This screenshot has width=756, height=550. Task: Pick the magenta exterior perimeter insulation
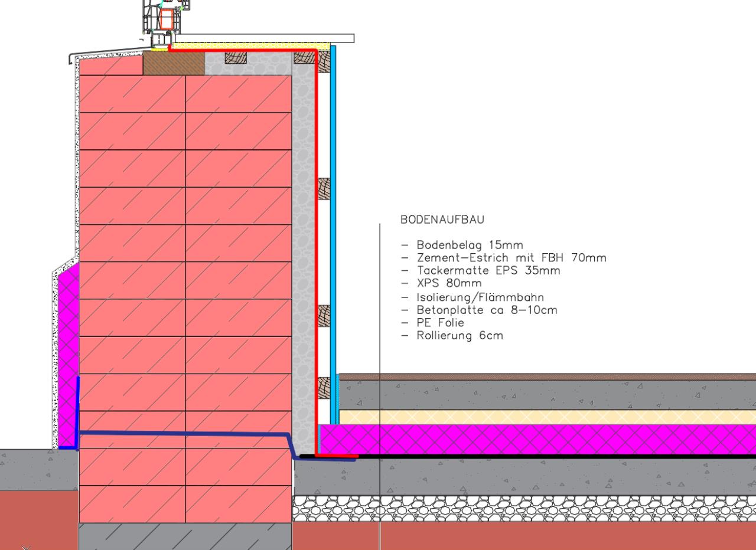tap(67, 354)
